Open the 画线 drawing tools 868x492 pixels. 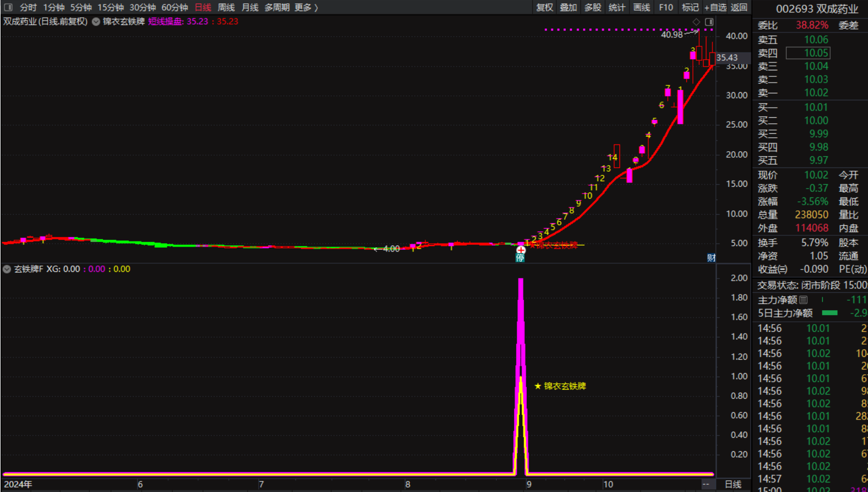[x=642, y=7]
